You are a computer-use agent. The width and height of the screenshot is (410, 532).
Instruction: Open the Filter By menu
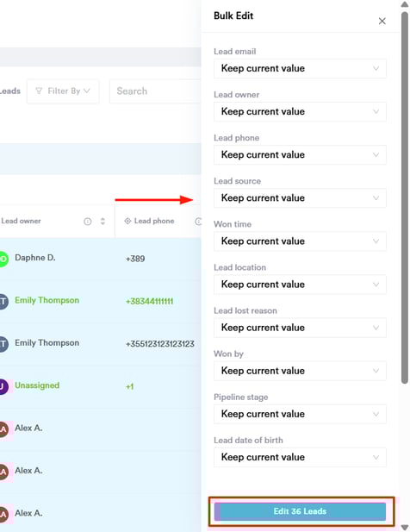63,91
